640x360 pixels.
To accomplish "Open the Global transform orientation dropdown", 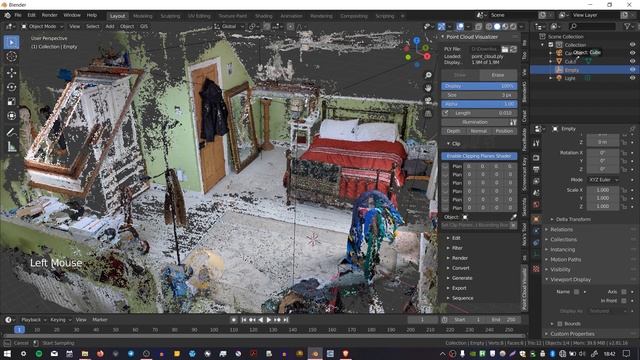I will (229, 27).
